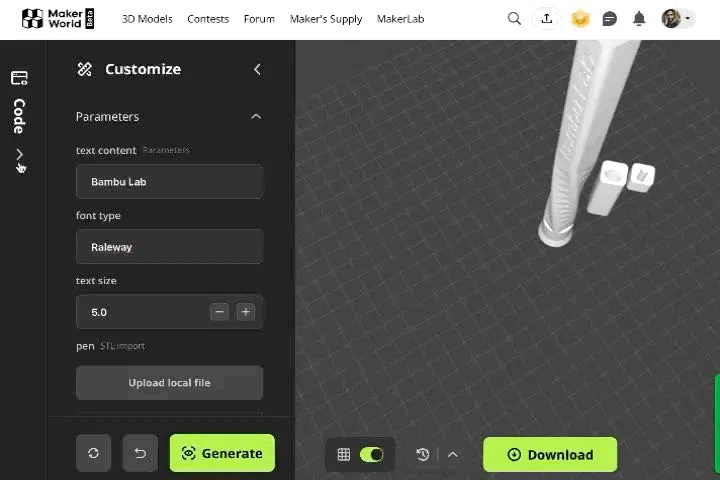Go to 3D Models page

coord(147,19)
